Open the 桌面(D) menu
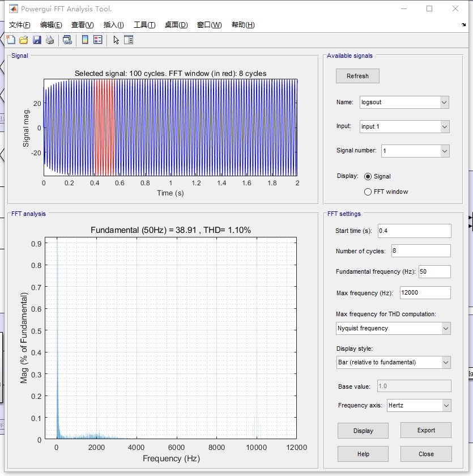This screenshot has width=473, height=476. point(176,25)
